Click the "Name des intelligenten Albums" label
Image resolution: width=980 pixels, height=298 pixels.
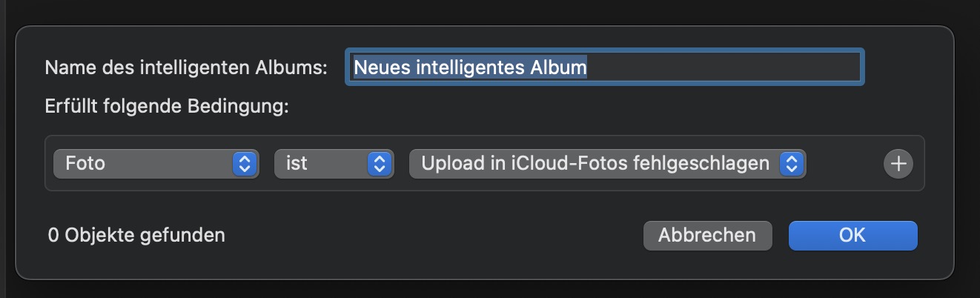pos(186,67)
